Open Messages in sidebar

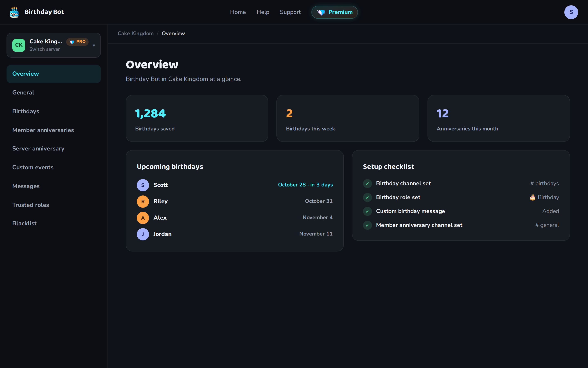pos(54,186)
